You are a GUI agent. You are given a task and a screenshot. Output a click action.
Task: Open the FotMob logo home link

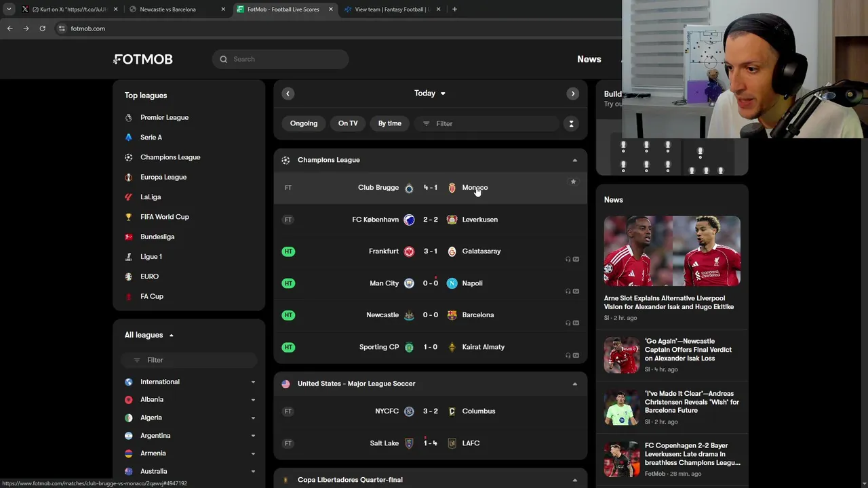(143, 59)
